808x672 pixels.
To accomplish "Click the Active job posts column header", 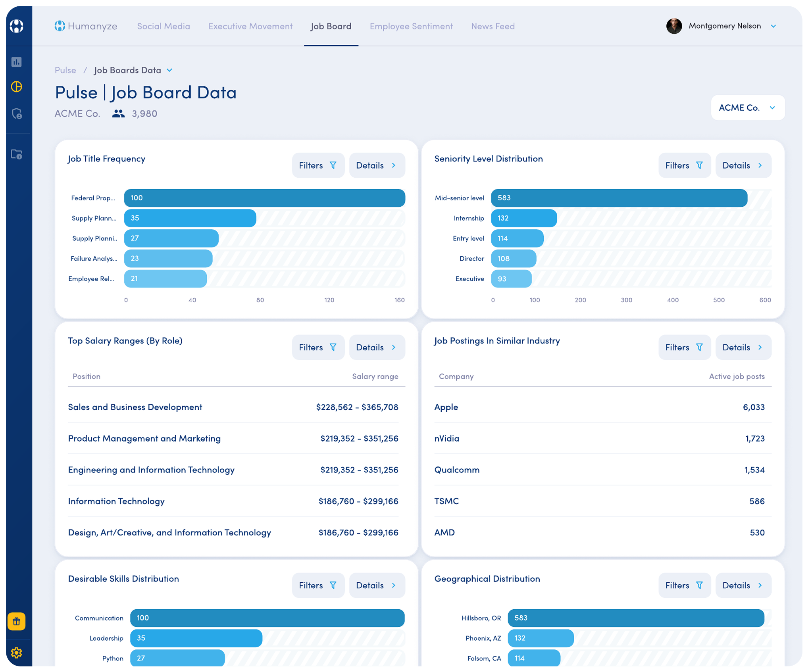I will 737,376.
